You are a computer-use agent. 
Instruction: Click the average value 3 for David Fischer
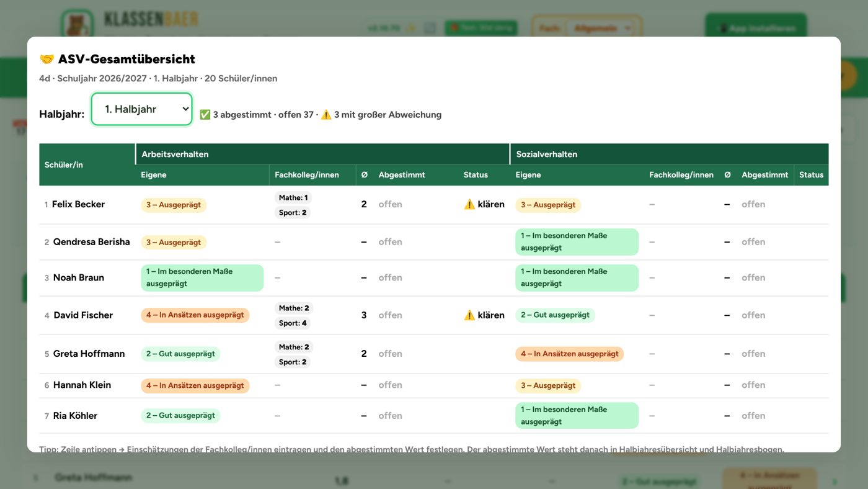pos(364,315)
